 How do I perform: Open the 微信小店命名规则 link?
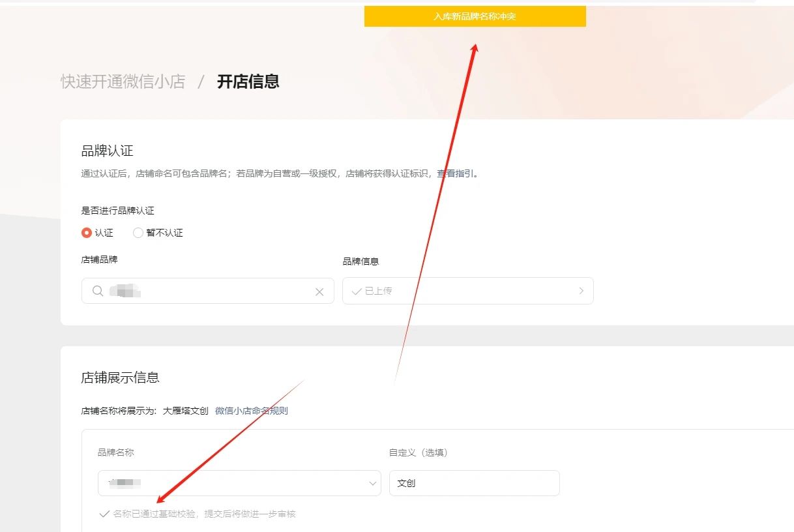252,411
